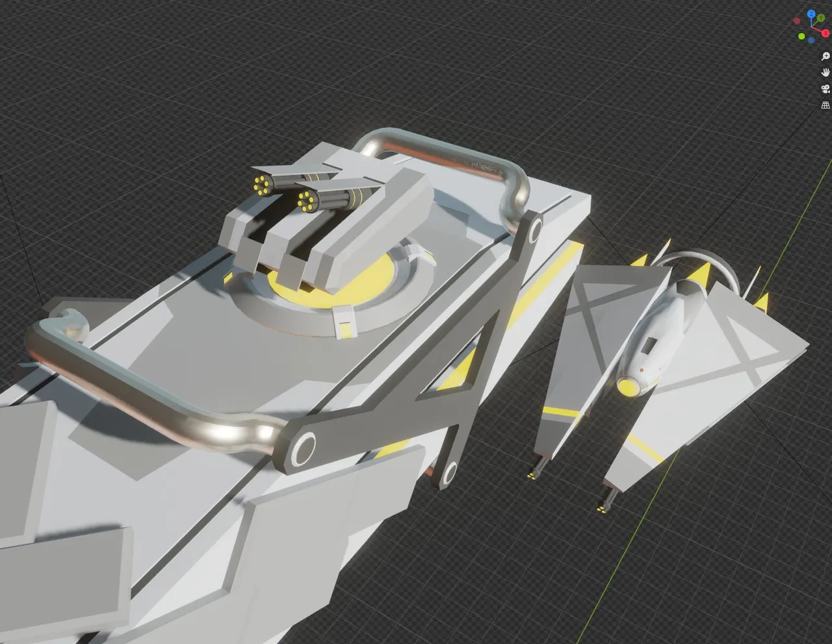
Task: Toggle perspective/orthographic grid icon
Action: pos(825,105)
